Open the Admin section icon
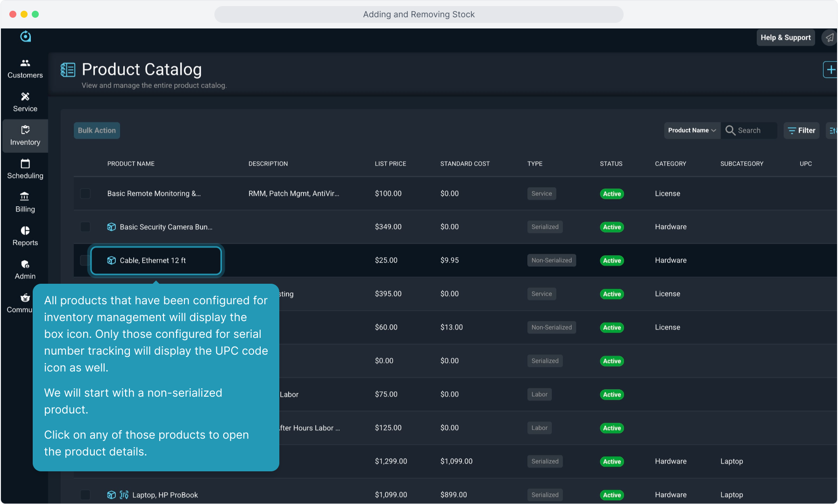This screenshot has height=504, width=838. point(25,264)
